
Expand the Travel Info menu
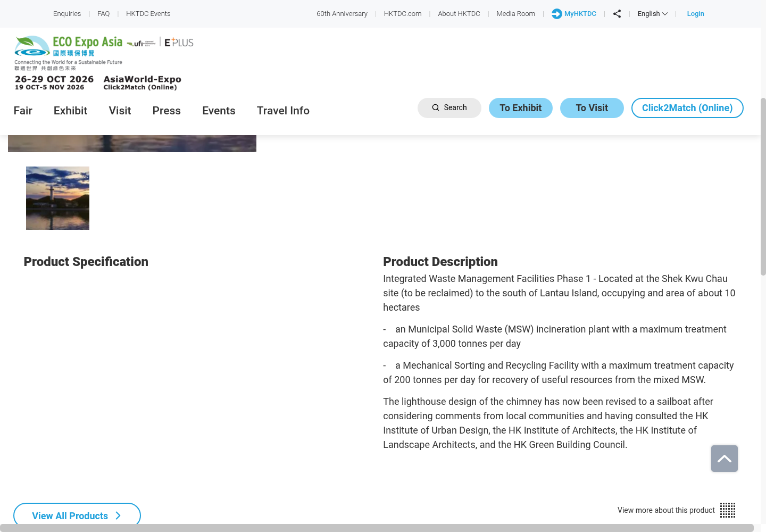(283, 111)
